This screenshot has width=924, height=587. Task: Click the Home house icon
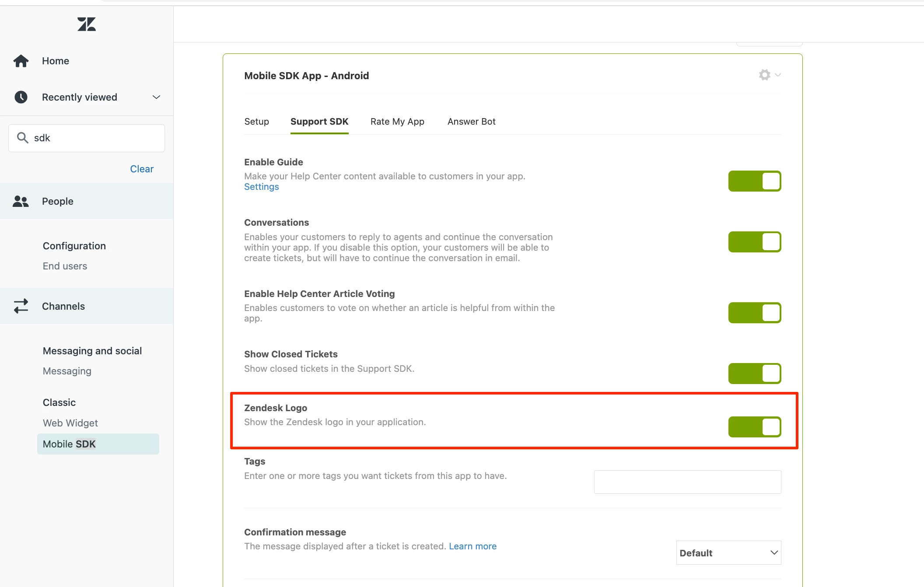click(x=21, y=61)
